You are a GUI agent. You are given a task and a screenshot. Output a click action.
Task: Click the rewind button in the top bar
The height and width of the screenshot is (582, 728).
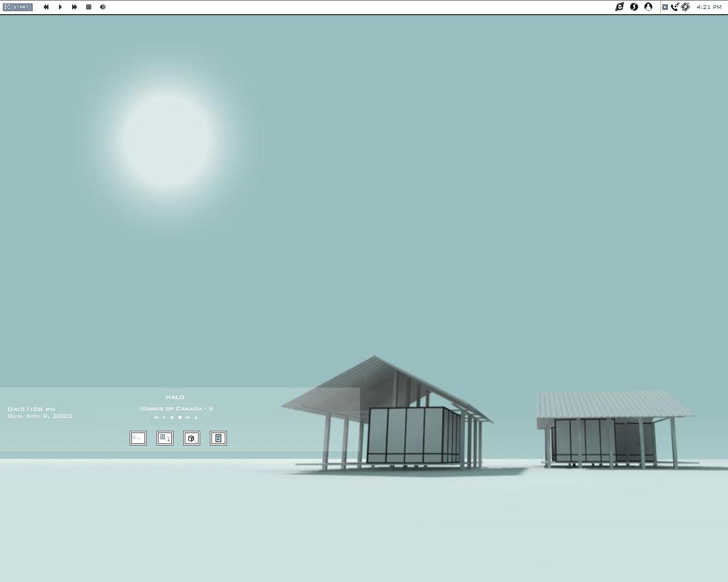(x=46, y=7)
